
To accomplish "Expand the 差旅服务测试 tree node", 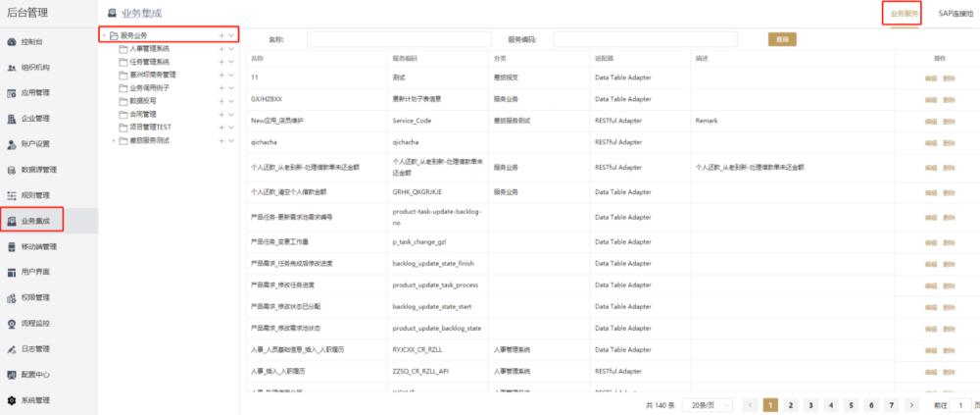I will pos(114,140).
